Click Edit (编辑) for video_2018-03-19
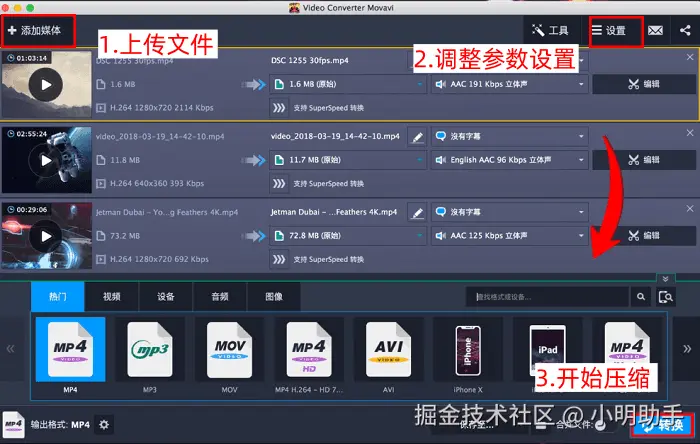The width and height of the screenshot is (700, 444). [644, 160]
